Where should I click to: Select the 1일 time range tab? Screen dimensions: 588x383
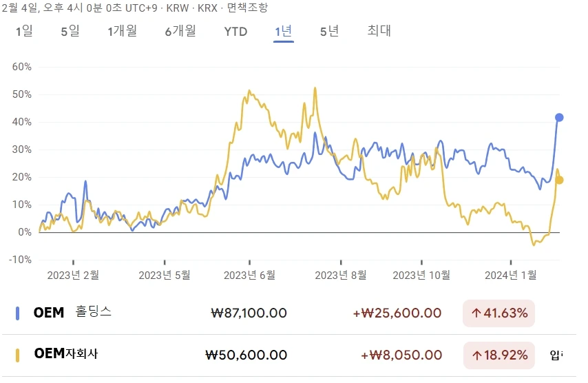24,31
